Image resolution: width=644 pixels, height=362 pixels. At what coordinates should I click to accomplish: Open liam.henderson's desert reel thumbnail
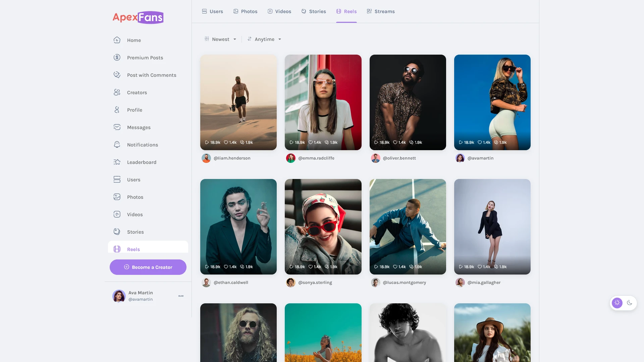pyautogui.click(x=238, y=102)
